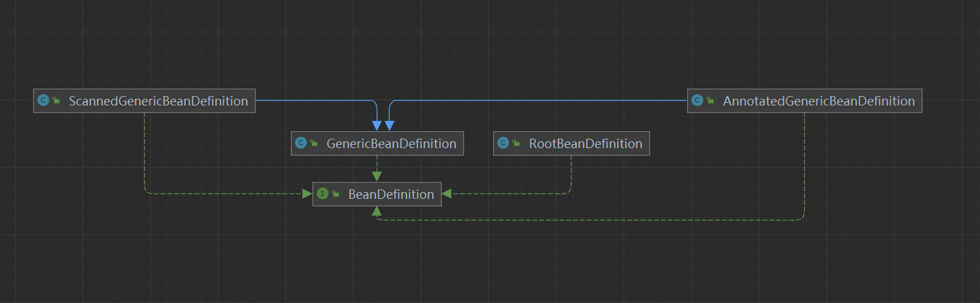Click the class icon of ScannedGenericBeanDefinition

tap(44, 101)
